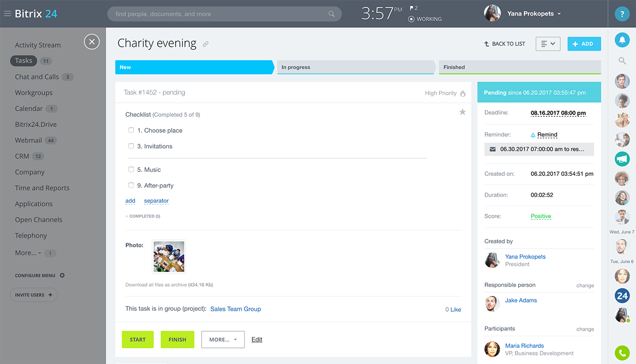This screenshot has height=364, width=636.
Task: Open Yana Prokopets user menu dropdown
Action: pos(559,14)
